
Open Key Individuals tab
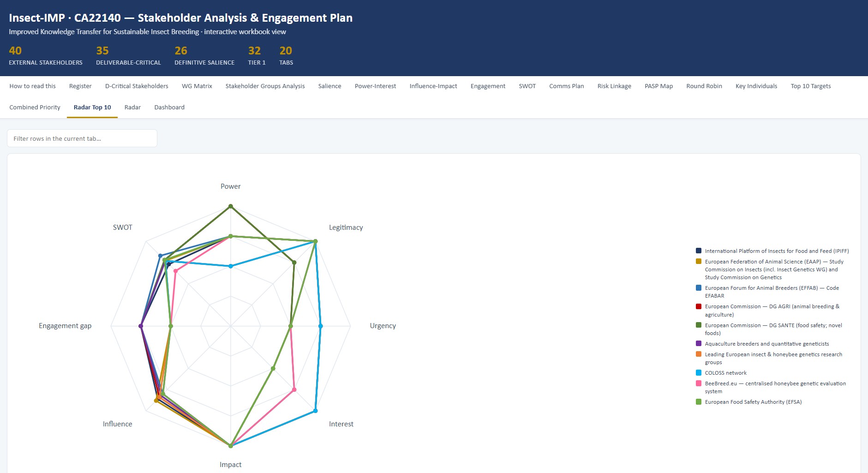[756, 86]
